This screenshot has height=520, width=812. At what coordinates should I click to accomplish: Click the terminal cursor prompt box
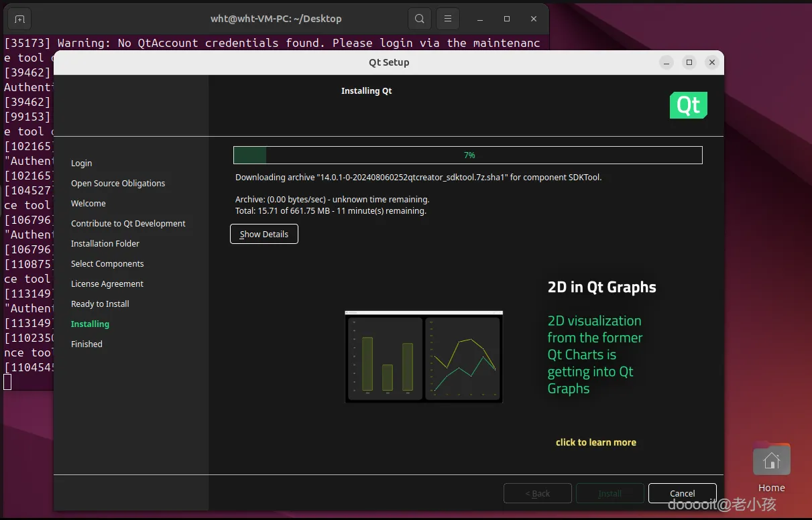[7, 382]
